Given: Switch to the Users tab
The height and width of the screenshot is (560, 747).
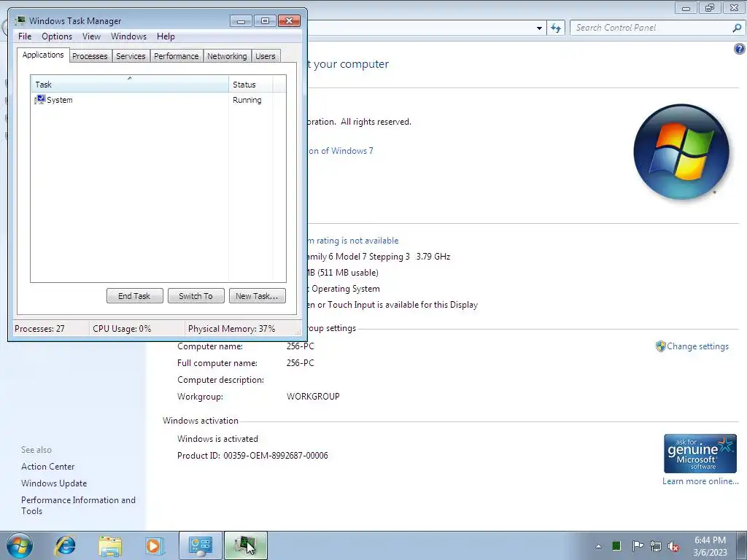Looking at the screenshot, I should coord(266,56).
